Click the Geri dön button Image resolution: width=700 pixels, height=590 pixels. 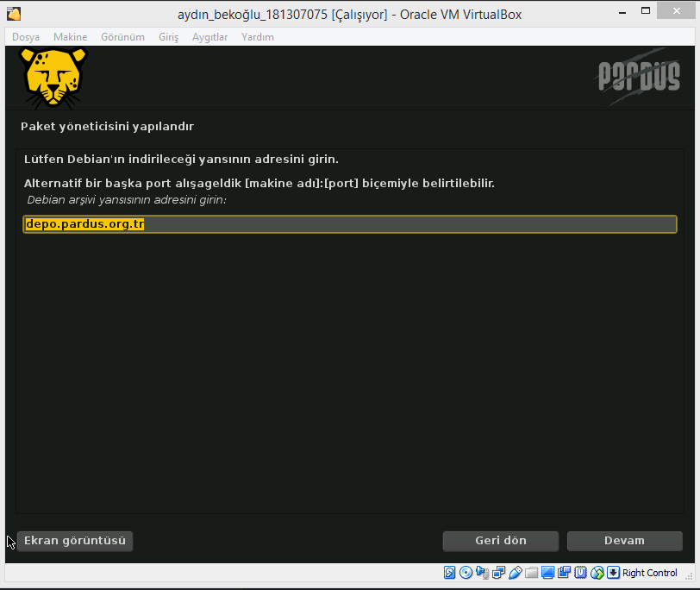point(501,541)
